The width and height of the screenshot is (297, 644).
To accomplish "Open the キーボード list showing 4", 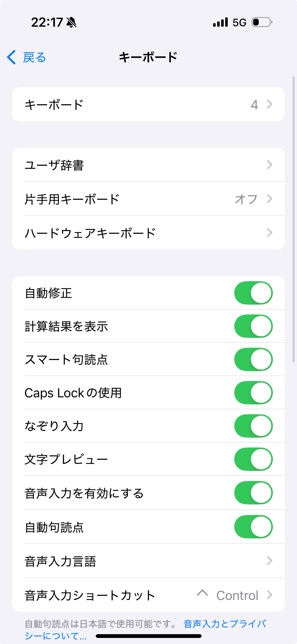I will tap(148, 104).
